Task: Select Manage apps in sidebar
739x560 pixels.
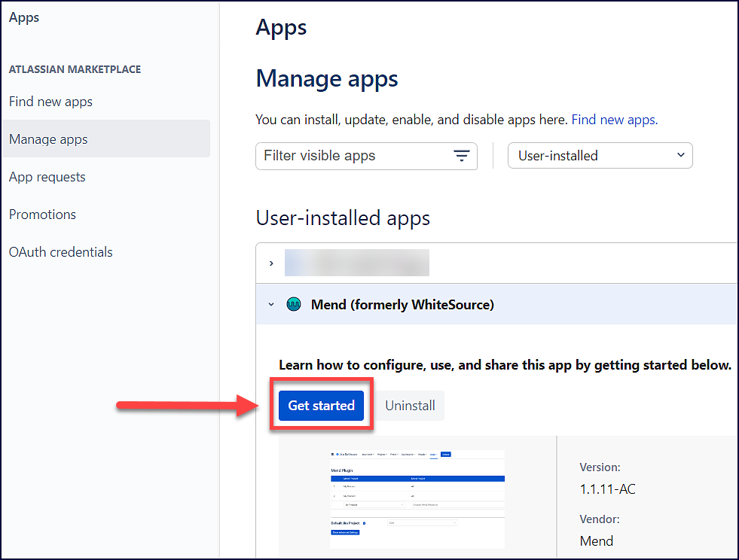Action: 48,139
